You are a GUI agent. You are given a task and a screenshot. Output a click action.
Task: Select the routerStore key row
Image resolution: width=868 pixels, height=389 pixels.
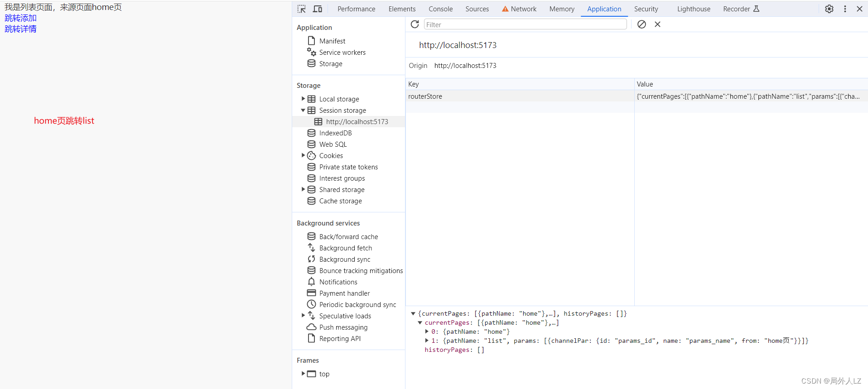(520, 96)
